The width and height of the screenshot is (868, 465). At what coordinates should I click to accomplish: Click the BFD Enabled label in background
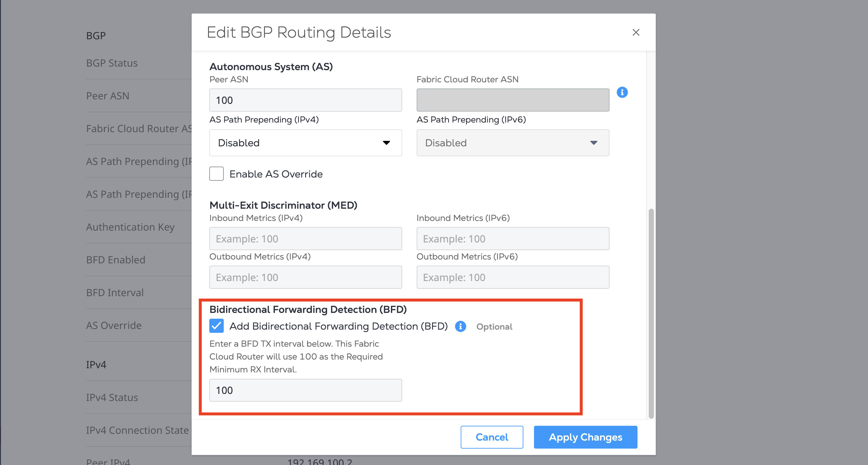pos(116,260)
